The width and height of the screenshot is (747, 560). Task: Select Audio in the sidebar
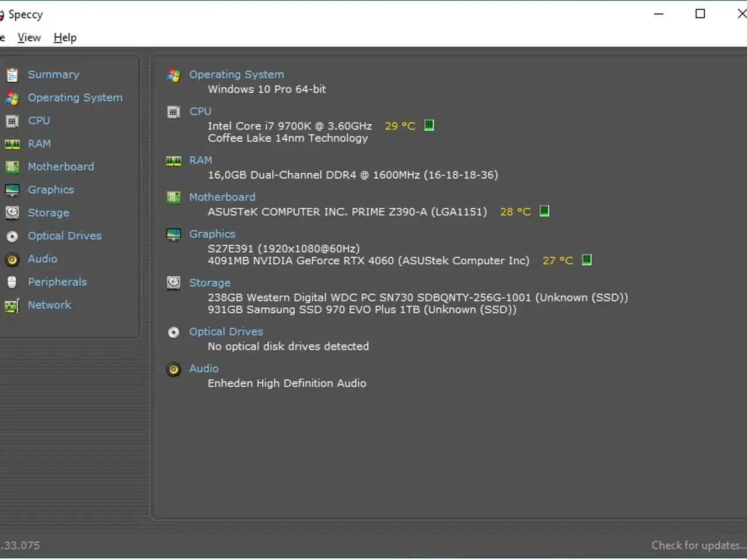(x=43, y=259)
